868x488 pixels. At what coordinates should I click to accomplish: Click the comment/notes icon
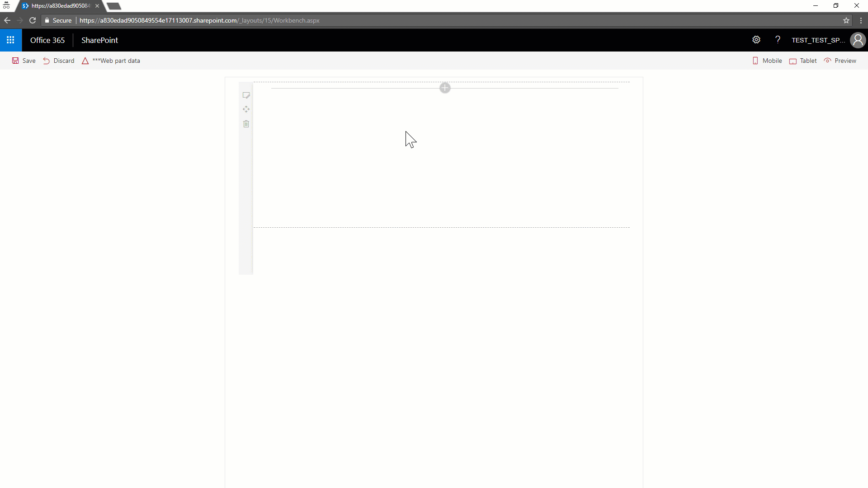click(x=245, y=95)
